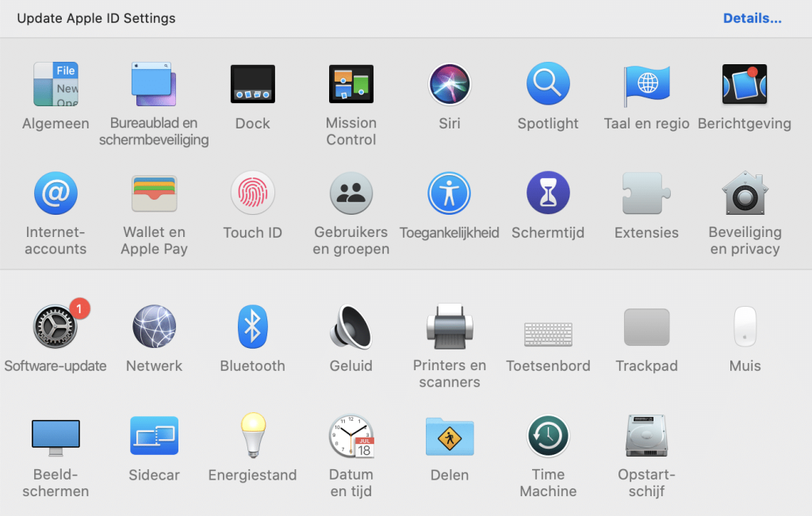This screenshot has height=516, width=812.
Task: Open the Internet-accounts pane
Action: coord(56,193)
